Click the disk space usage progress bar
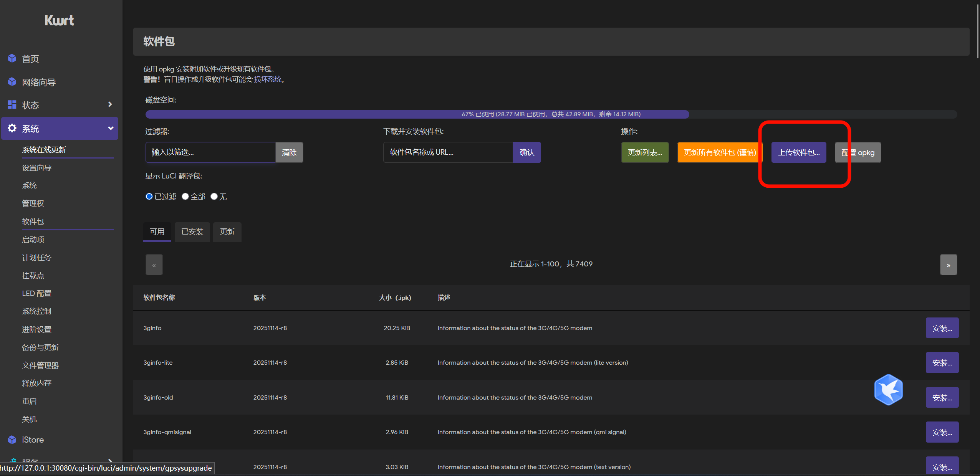This screenshot has width=980, height=476. tap(551, 114)
